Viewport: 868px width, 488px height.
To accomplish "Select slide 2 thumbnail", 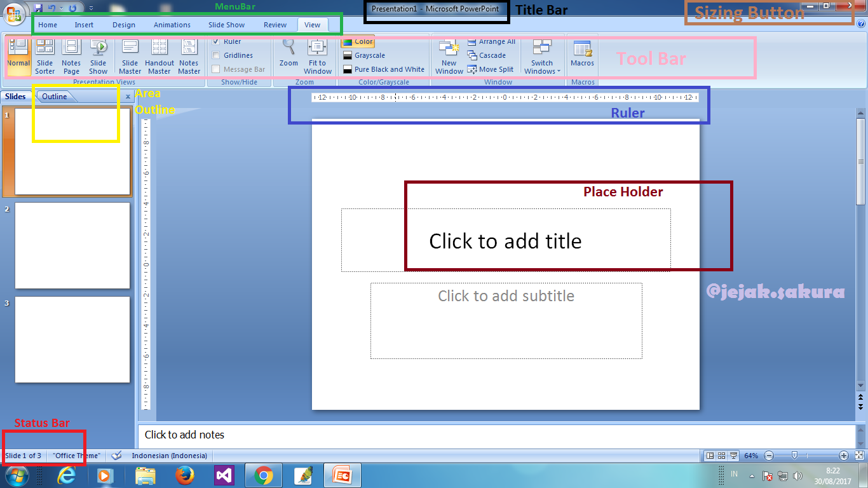I will pyautogui.click(x=72, y=245).
